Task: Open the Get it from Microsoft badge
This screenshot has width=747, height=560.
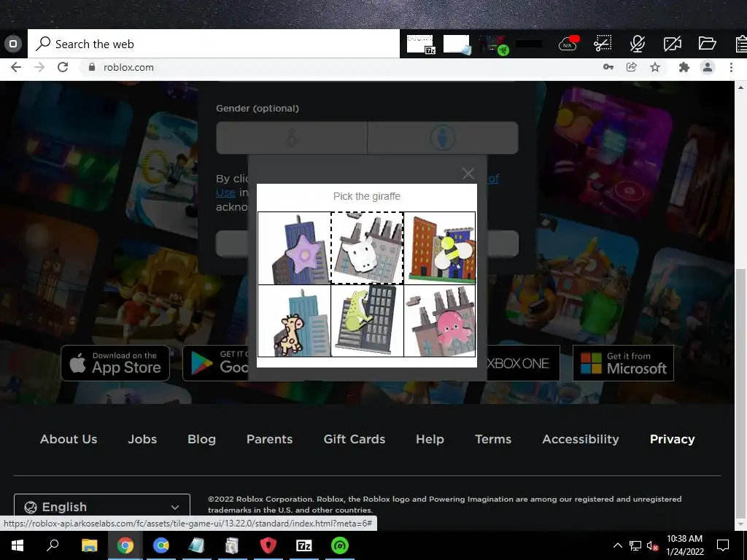Action: (x=623, y=363)
